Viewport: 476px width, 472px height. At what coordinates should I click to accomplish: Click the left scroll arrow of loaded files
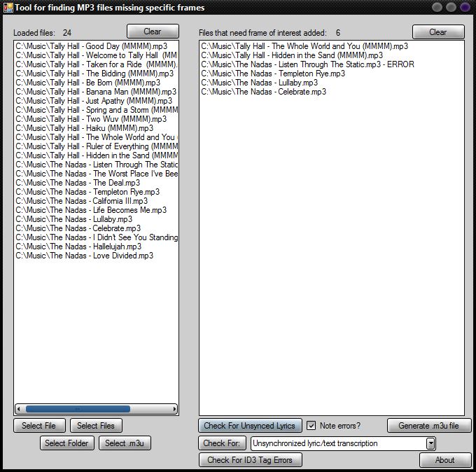(19, 409)
